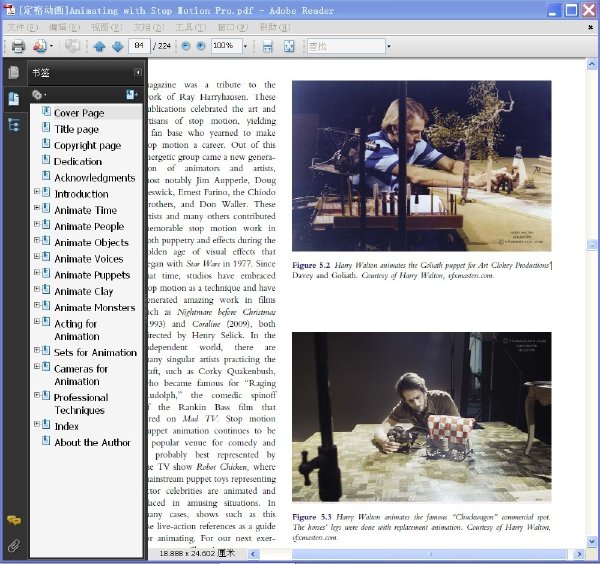Viewport: 600px width, 564px height.
Task: Open the Create PDF dropdown arrow
Action: point(51,46)
